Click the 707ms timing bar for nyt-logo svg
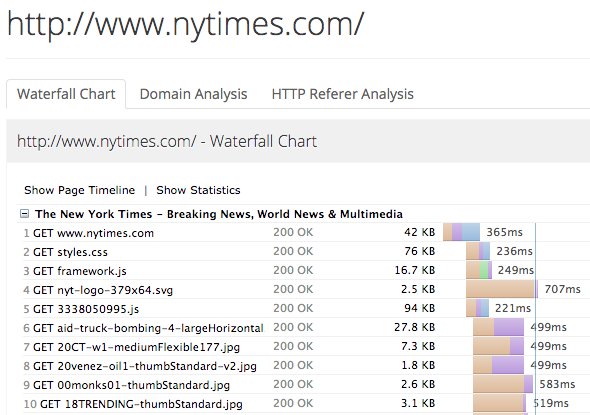This screenshot has width=590, height=415. (x=502, y=289)
